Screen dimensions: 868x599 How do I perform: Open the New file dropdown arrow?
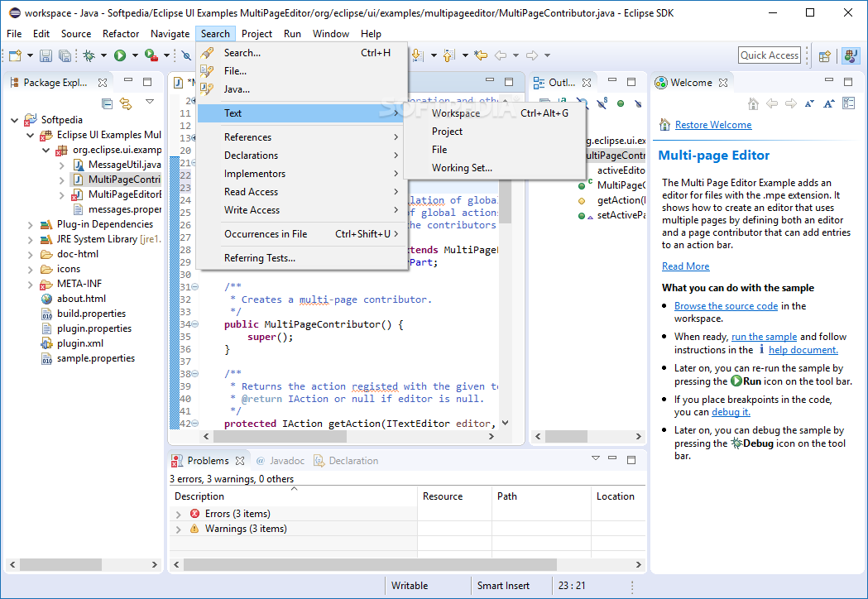click(x=30, y=55)
